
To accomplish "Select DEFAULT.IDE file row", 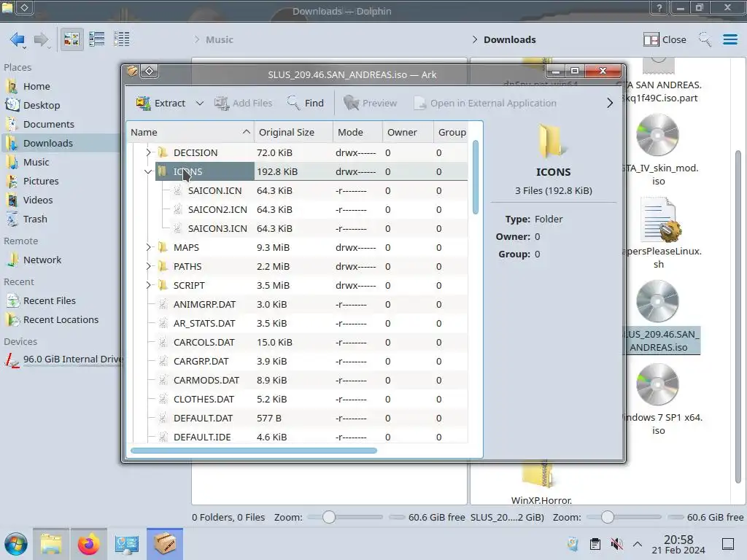I will [298, 437].
